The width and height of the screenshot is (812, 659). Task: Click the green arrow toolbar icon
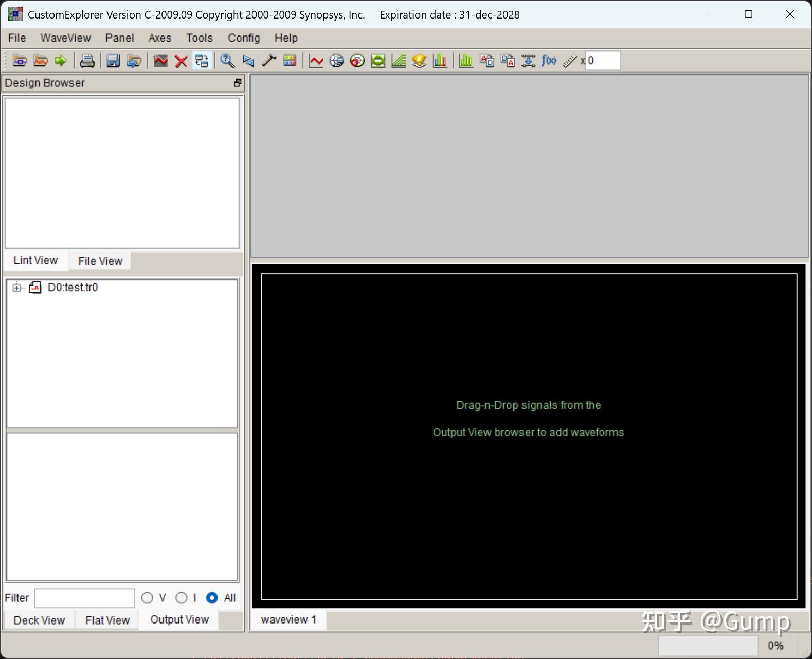[61, 61]
